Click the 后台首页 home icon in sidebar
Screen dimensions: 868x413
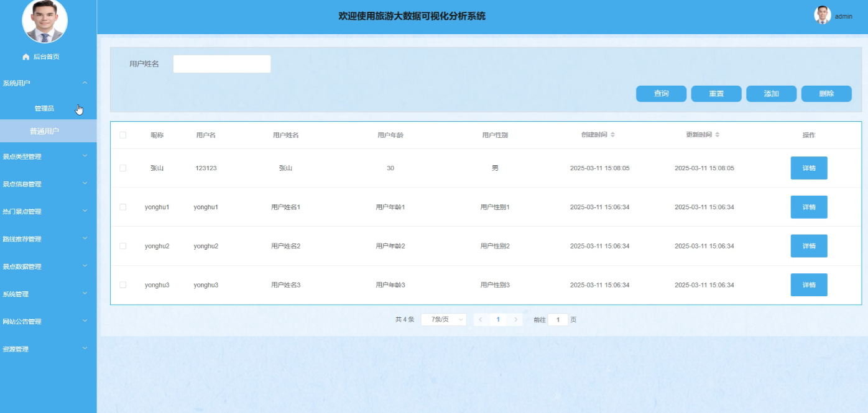point(25,56)
